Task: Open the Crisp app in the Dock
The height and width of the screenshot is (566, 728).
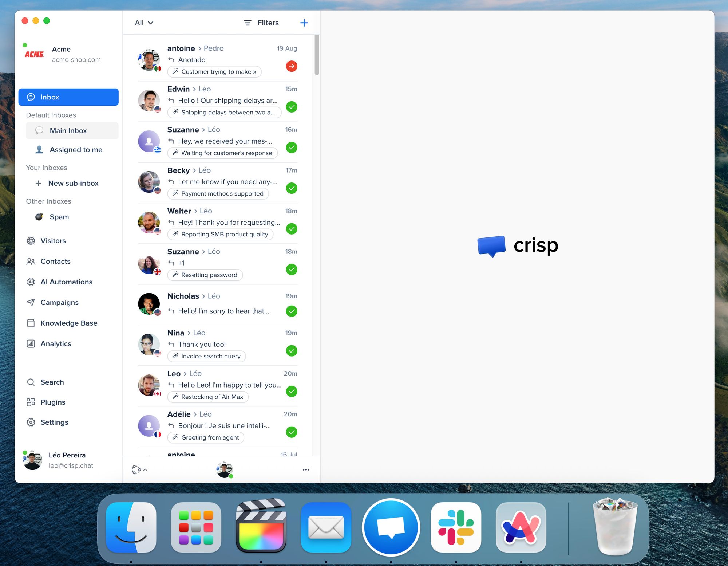Action: tap(391, 527)
